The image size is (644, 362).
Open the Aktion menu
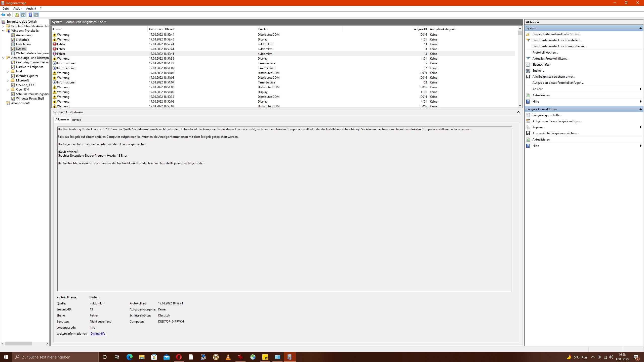(x=18, y=9)
